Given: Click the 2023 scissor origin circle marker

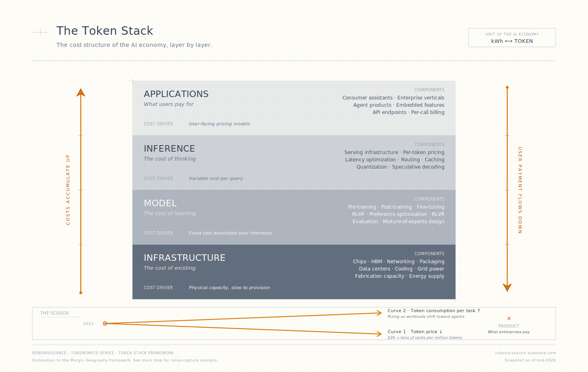Looking at the screenshot, I should pos(105,323).
